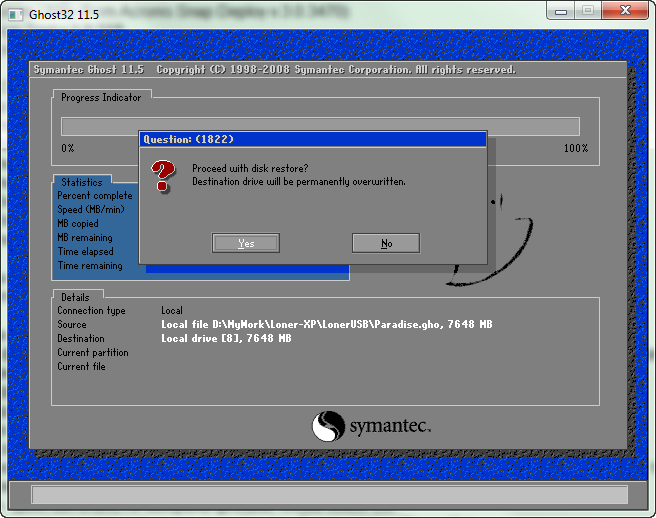Click the Question (1822) dialog title bar
656x518 pixels.
(312, 139)
